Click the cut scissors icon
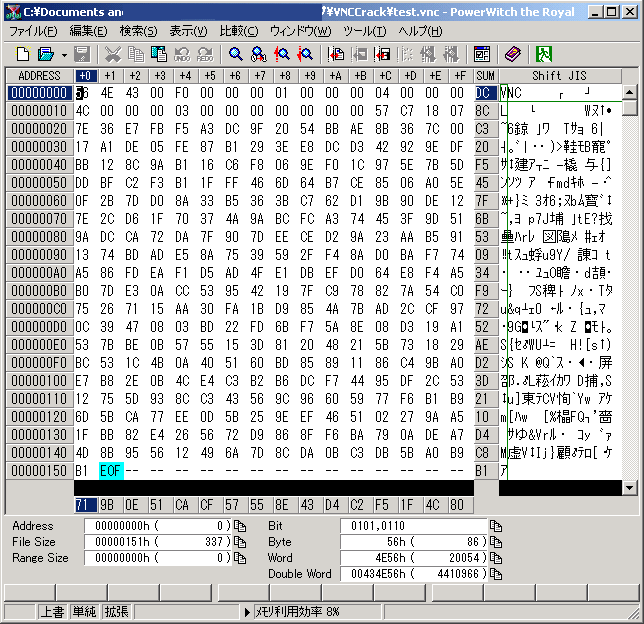 [112, 54]
